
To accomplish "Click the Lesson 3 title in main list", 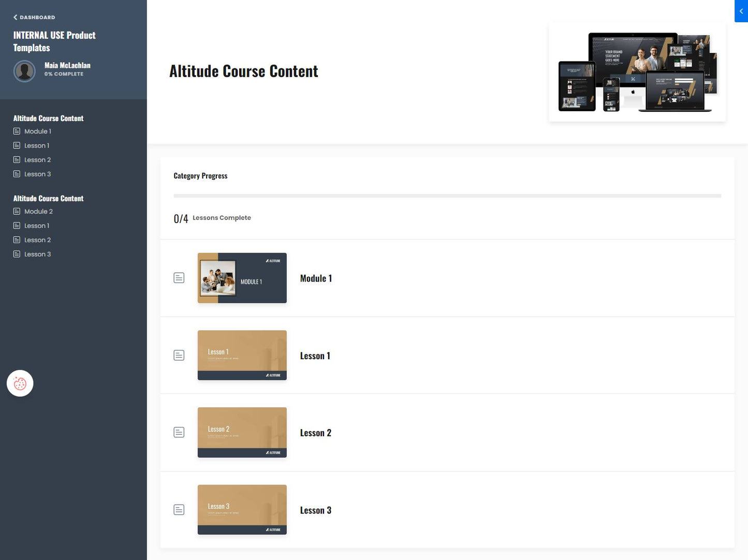I will click(x=315, y=510).
